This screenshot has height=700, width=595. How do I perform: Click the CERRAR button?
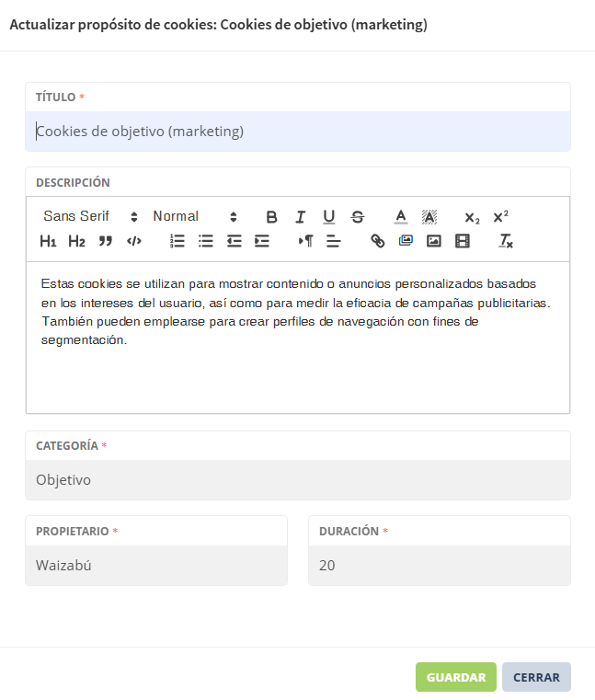536,677
